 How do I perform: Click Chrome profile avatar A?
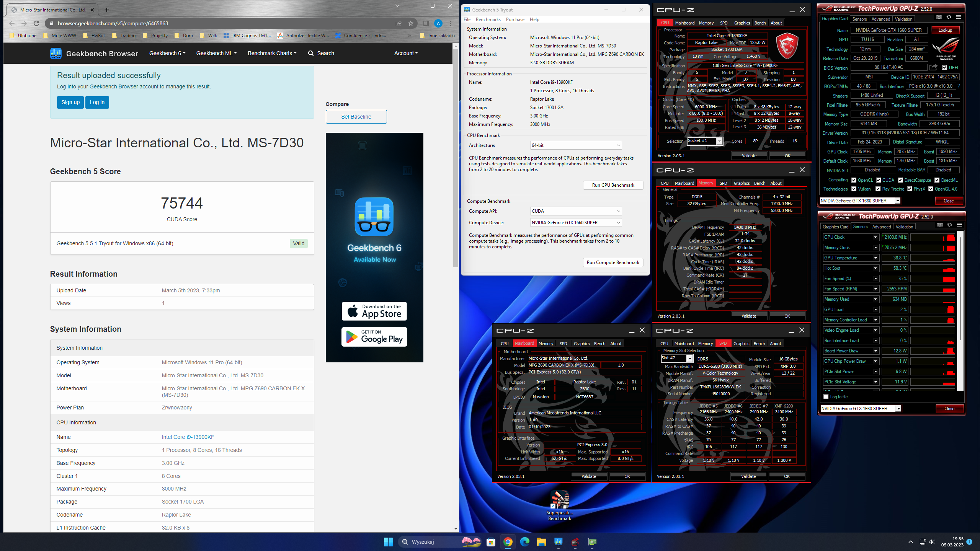pyautogui.click(x=438, y=23)
